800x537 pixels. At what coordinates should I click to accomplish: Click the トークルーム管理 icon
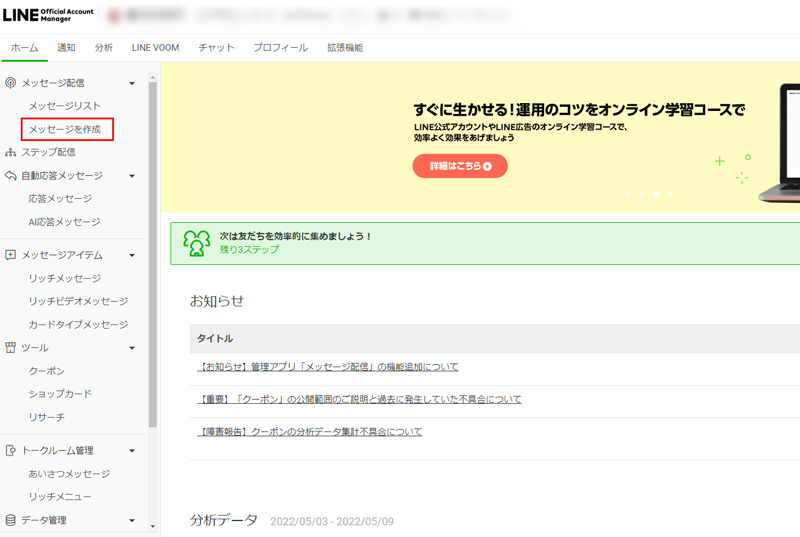[10, 450]
